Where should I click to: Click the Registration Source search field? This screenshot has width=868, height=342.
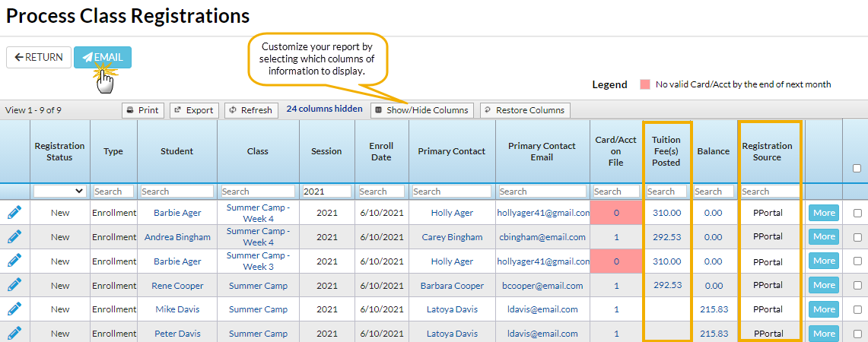(x=770, y=191)
